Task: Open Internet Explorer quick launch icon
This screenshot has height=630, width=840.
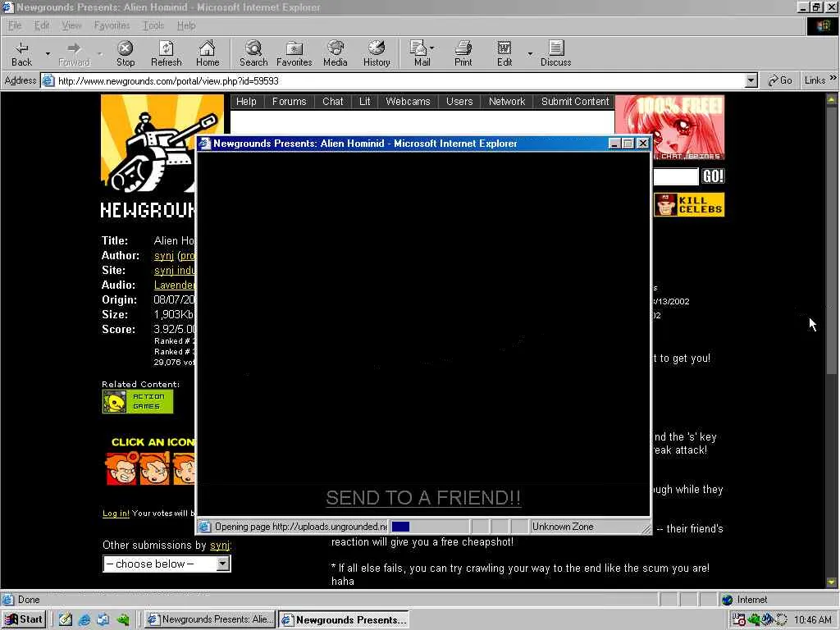Action: pos(84,620)
